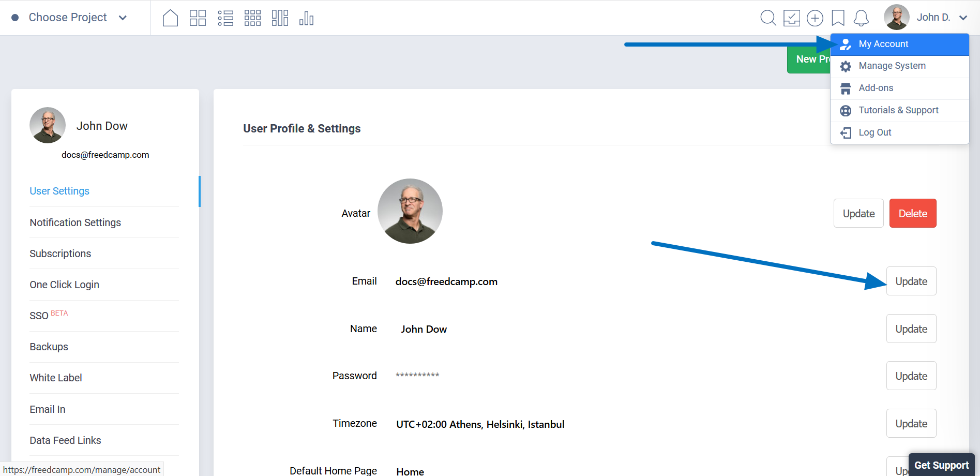Open the bar chart reports icon
Image resolution: width=980 pixels, height=476 pixels.
click(306, 18)
